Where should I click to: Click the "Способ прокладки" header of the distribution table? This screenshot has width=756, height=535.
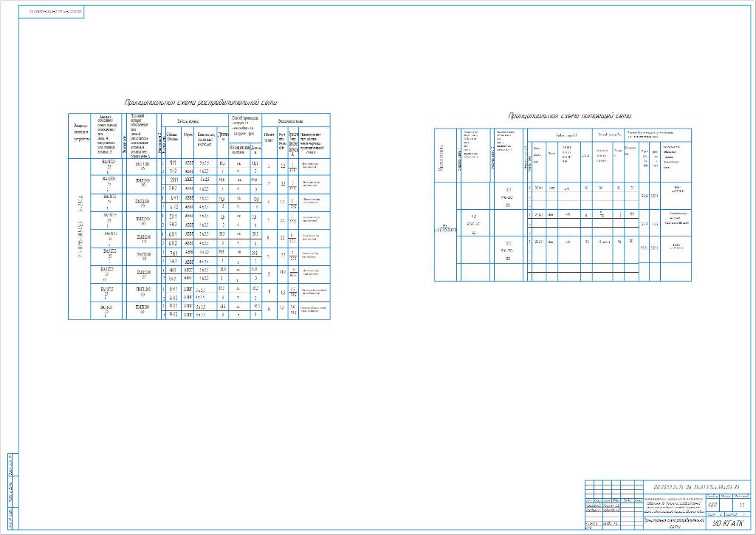245,117
